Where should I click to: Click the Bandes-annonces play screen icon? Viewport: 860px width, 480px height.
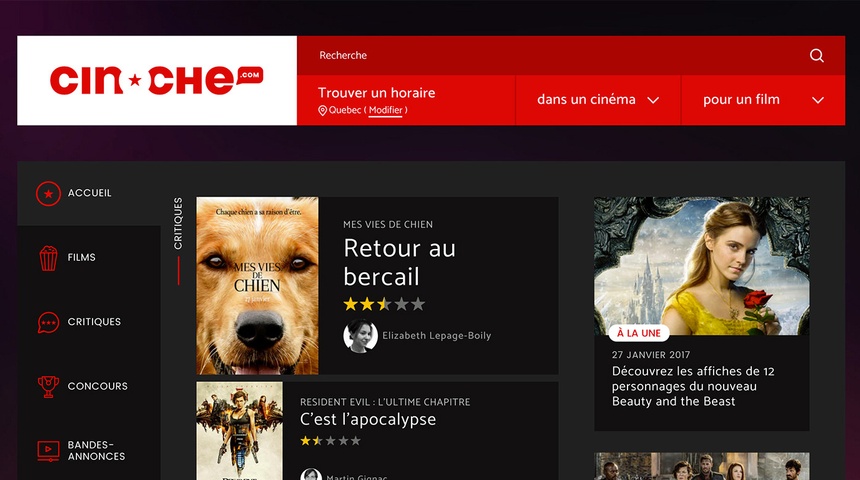pos(48,451)
